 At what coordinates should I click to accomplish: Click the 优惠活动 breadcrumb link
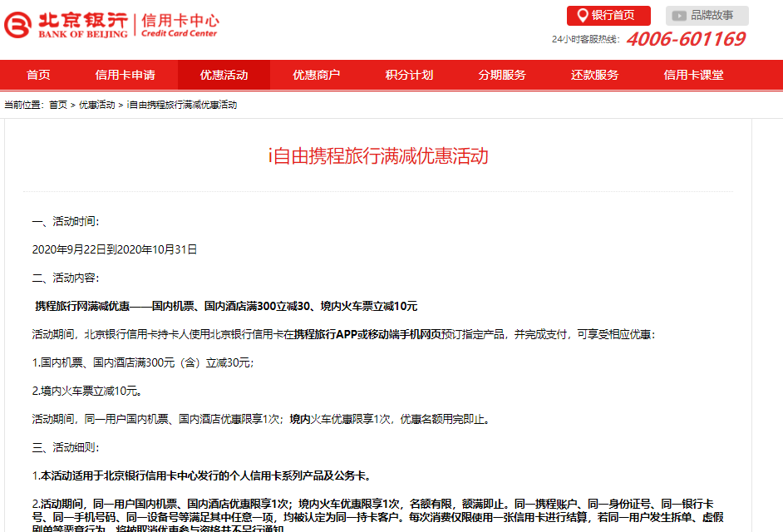tap(97, 105)
